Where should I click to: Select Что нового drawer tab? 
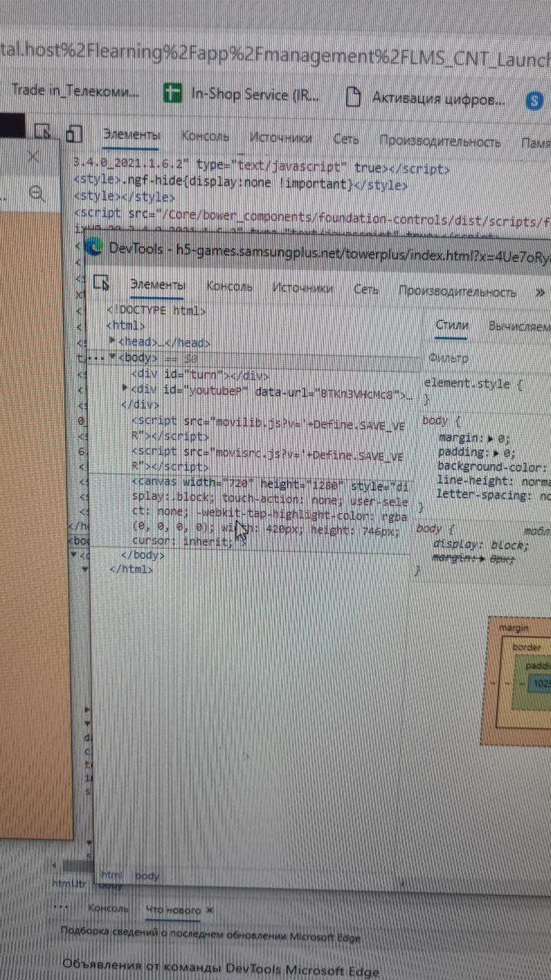click(174, 910)
